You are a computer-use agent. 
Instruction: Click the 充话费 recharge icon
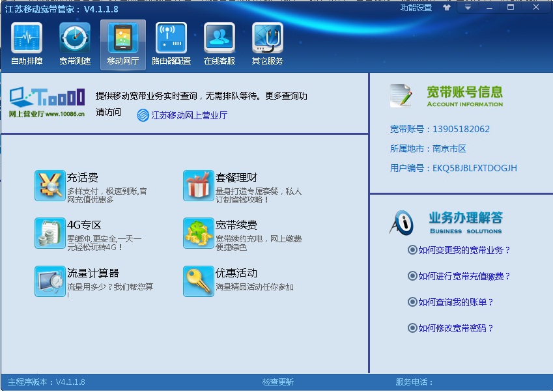[50, 184]
